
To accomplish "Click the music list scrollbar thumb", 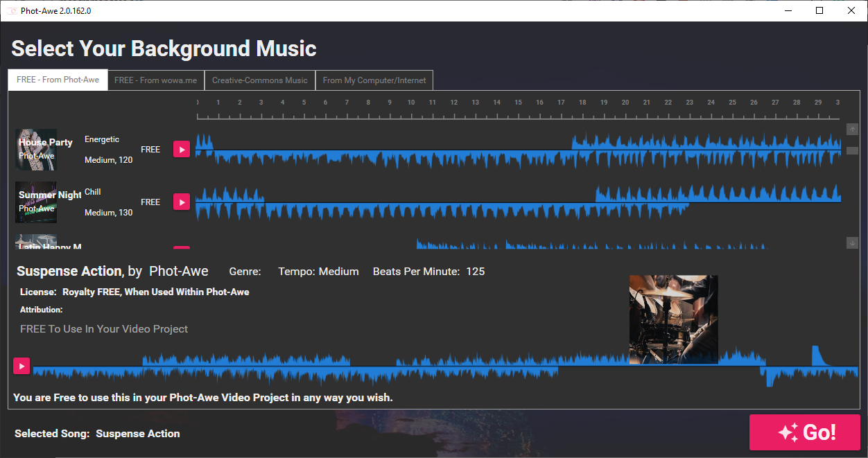I will (853, 150).
